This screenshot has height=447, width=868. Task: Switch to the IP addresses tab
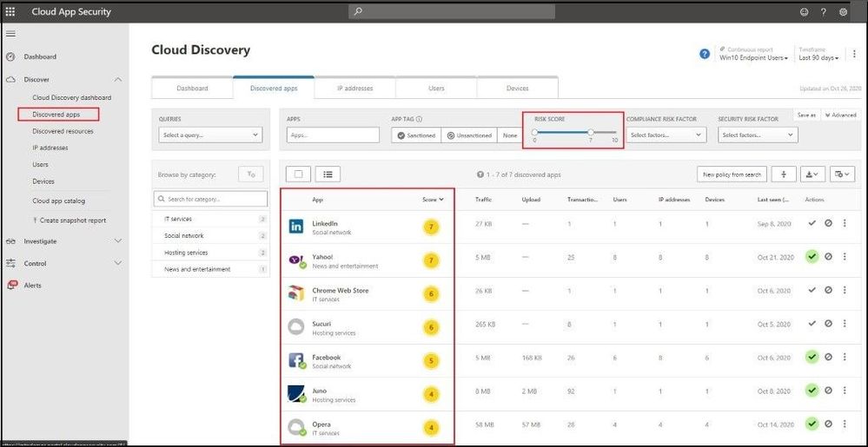(x=354, y=88)
